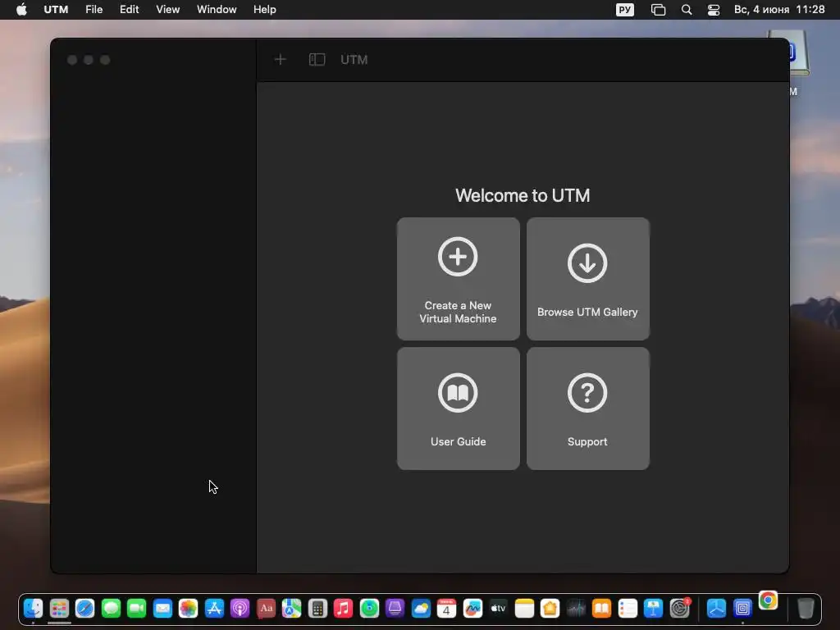
Task: Open Find My in the Dock
Action: (x=369, y=609)
